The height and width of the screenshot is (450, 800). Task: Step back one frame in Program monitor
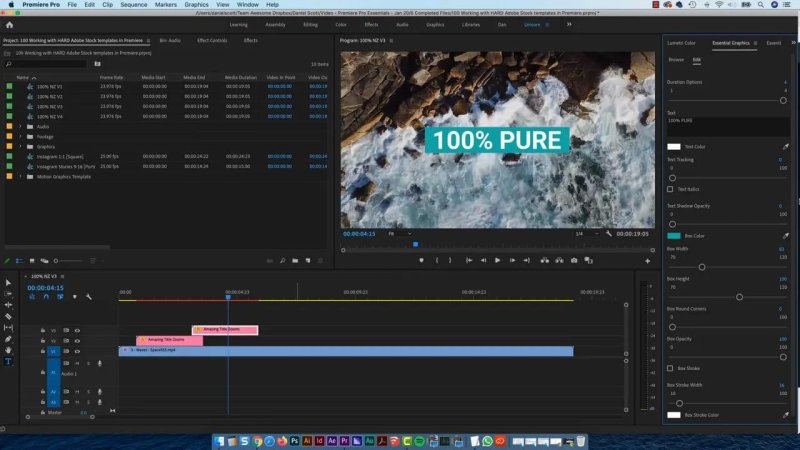pyautogui.click(x=483, y=261)
